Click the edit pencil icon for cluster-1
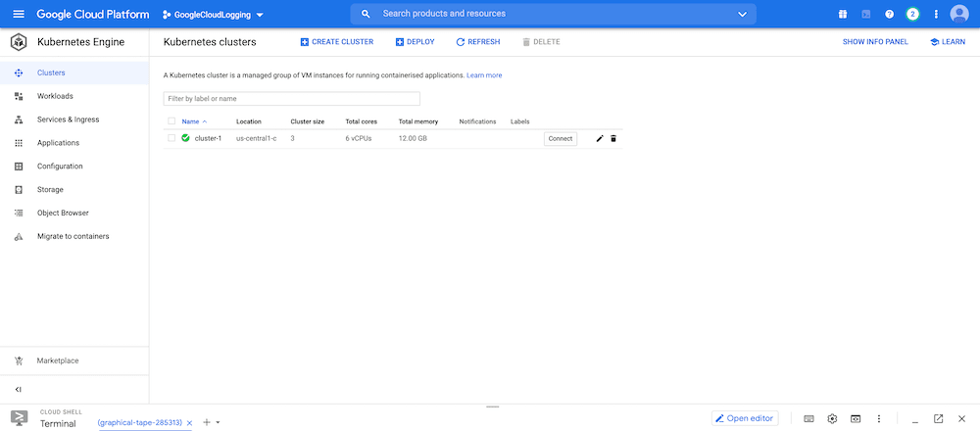The height and width of the screenshot is (431, 980). pos(600,139)
